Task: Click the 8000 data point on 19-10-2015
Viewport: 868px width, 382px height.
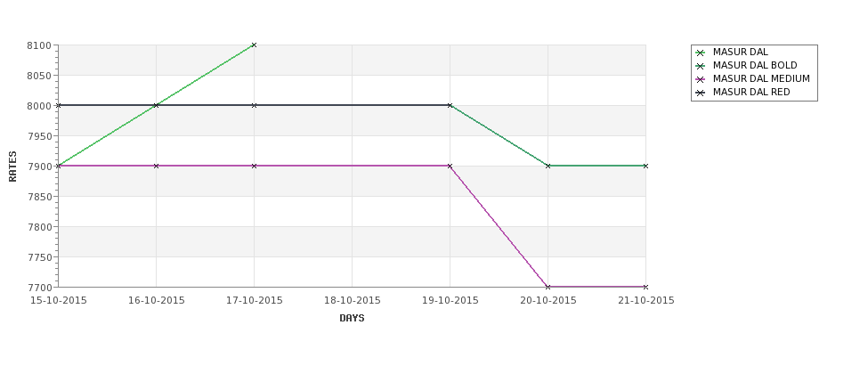Action: pos(450,105)
